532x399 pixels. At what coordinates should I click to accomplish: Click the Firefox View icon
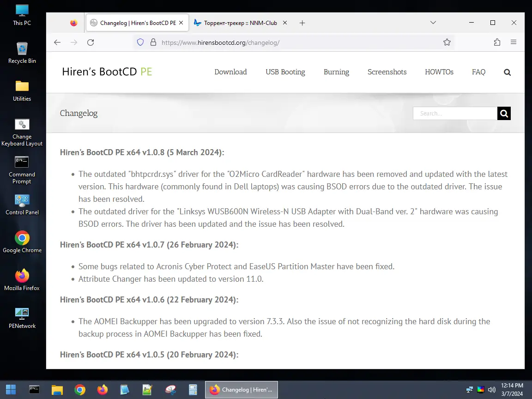[x=73, y=23]
